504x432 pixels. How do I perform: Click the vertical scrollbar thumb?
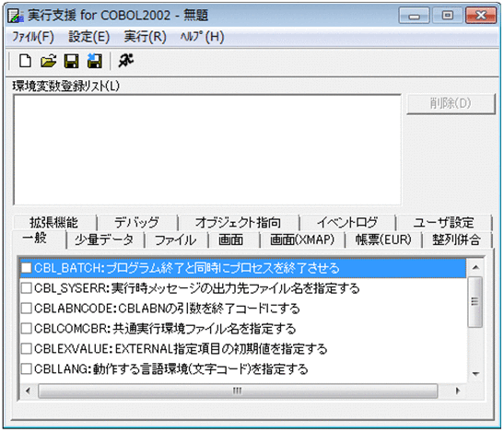[x=475, y=302]
